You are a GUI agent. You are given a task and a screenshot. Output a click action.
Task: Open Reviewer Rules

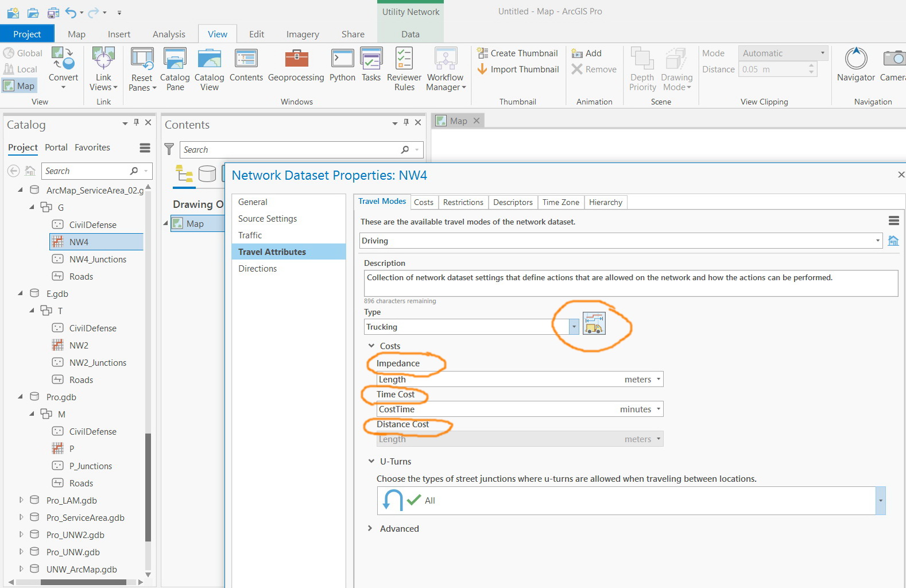[404, 69]
